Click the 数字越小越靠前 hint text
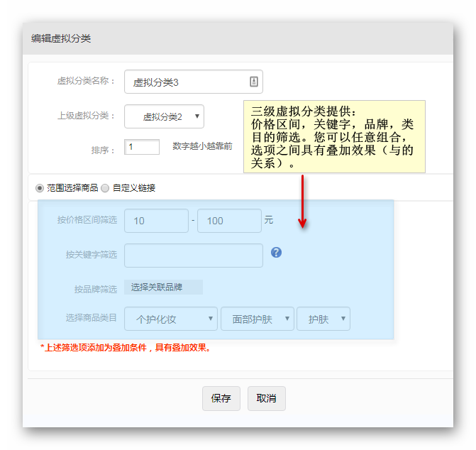 tap(202, 146)
